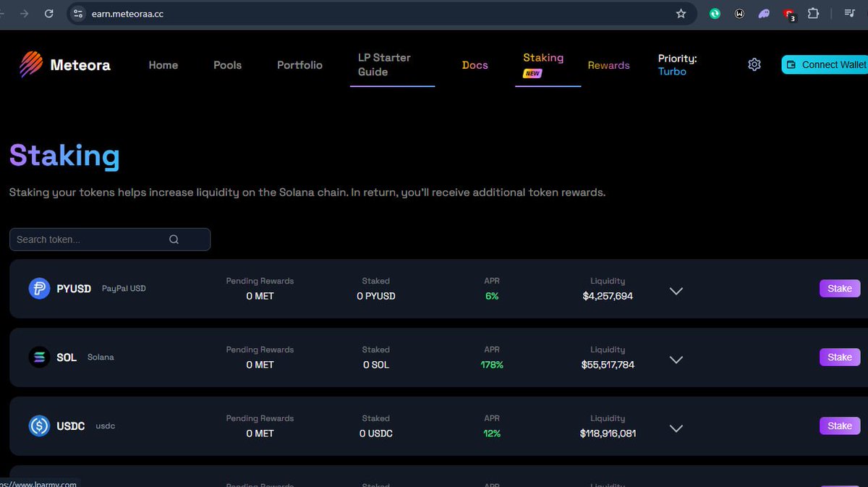Go forward with browser arrow

pyautogui.click(x=25, y=13)
